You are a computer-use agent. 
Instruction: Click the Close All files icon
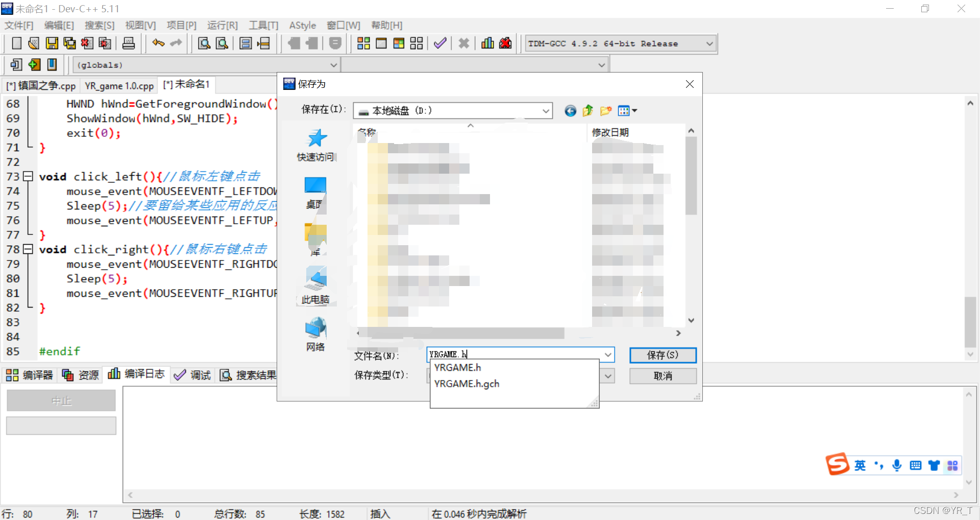click(x=105, y=43)
